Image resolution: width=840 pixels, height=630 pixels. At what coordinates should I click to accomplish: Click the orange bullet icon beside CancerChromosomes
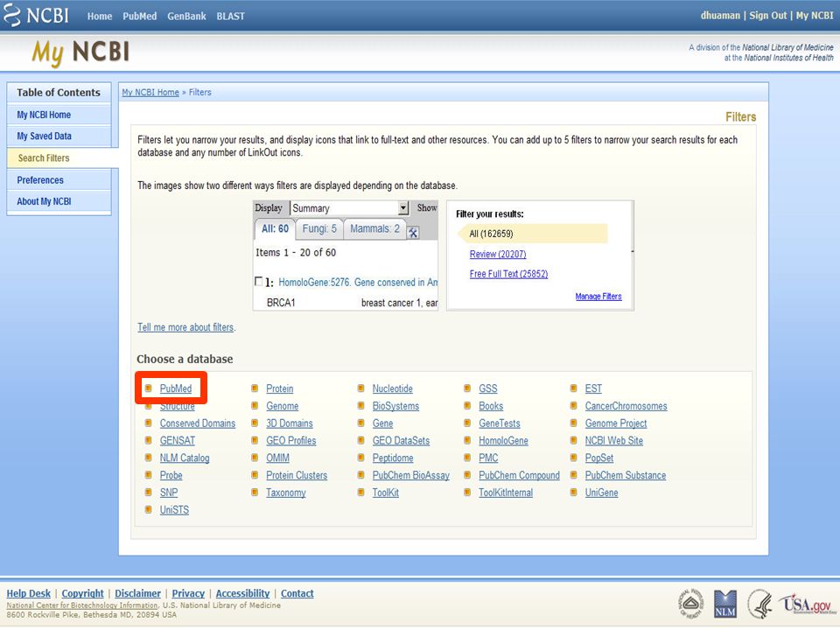(x=574, y=405)
